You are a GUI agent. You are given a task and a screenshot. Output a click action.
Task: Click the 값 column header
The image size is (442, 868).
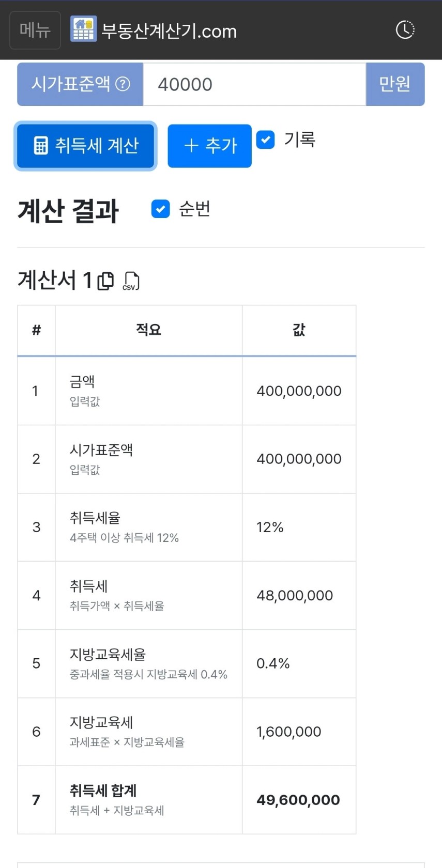click(299, 330)
